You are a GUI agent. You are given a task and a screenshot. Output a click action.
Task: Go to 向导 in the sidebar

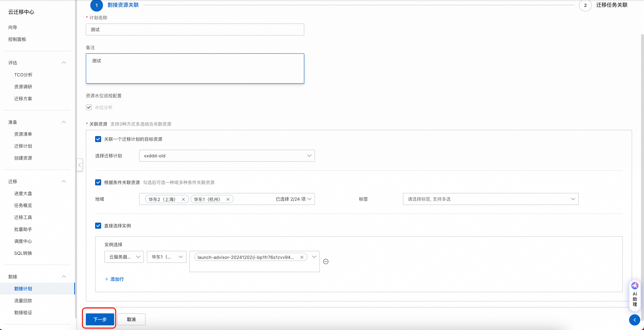tap(13, 27)
